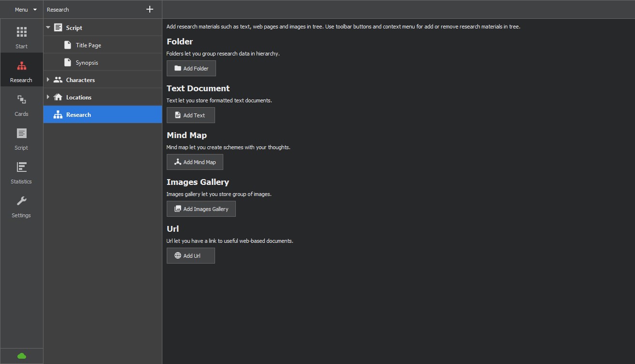The height and width of the screenshot is (364, 635).
Task: Collapse the Script tree node
Action: [48, 28]
